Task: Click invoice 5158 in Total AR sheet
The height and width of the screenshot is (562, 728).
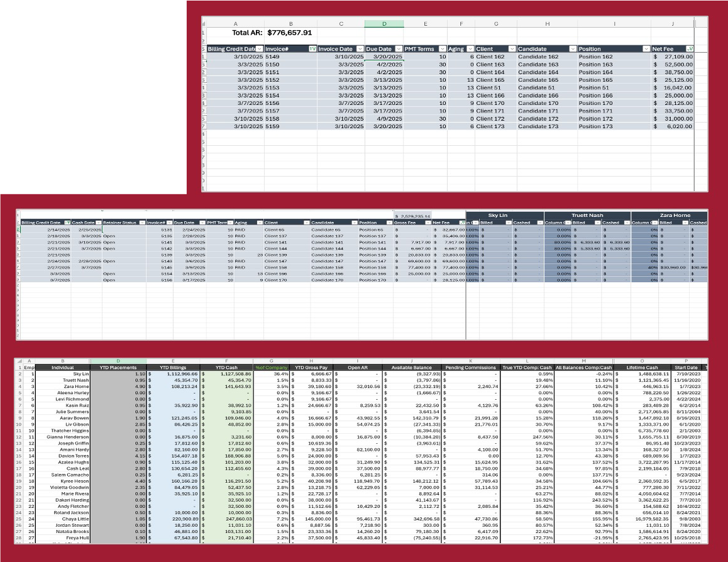Action: [x=290, y=119]
